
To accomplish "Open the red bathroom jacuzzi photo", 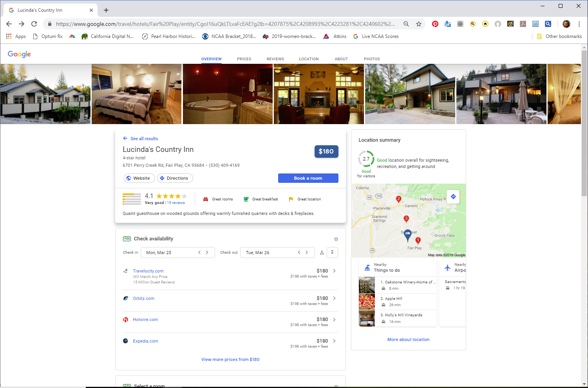I will pos(228,94).
